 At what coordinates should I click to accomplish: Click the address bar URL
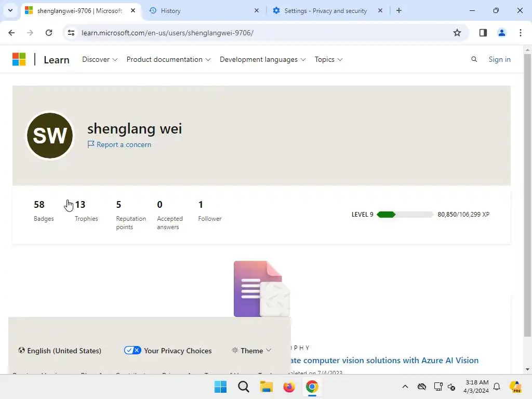167,33
